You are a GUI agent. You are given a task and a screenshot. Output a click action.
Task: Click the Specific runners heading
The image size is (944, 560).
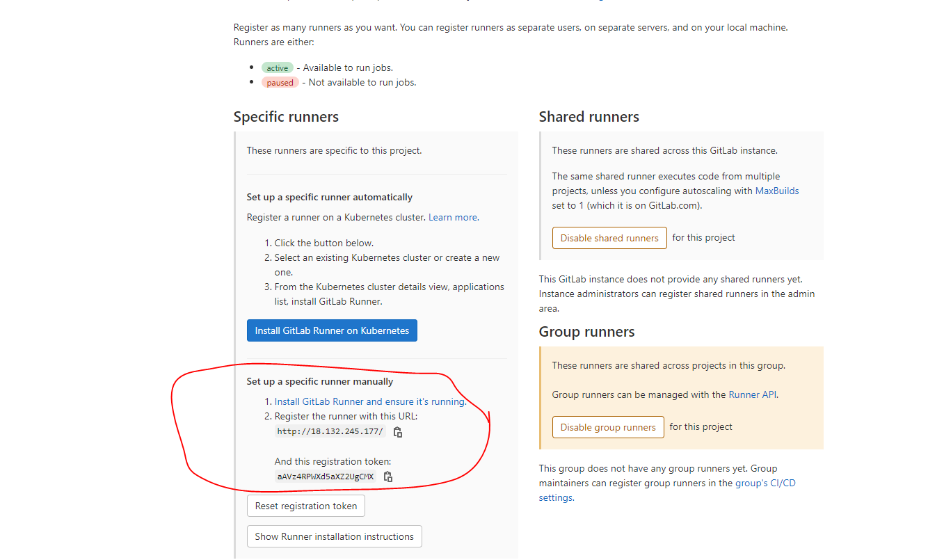click(x=286, y=117)
